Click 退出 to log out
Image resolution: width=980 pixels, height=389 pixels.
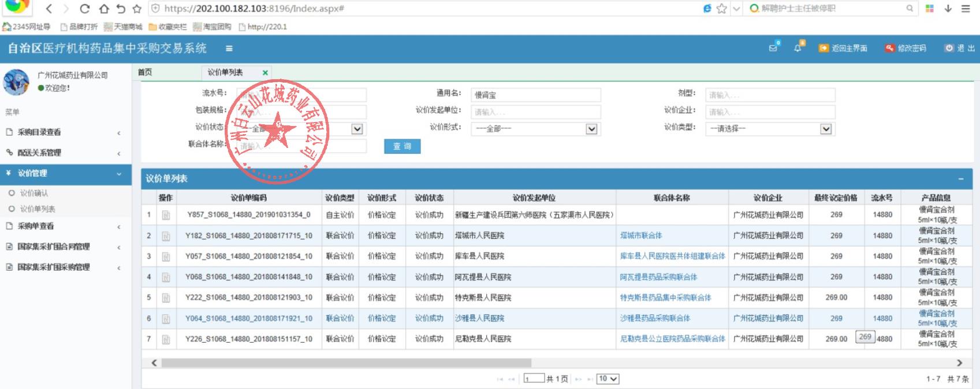(960, 49)
